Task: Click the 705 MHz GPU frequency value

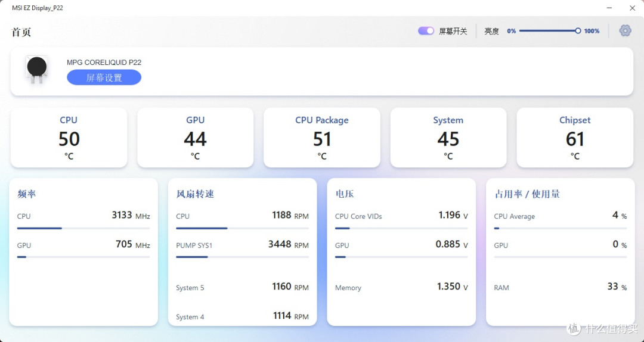Action: (132, 244)
